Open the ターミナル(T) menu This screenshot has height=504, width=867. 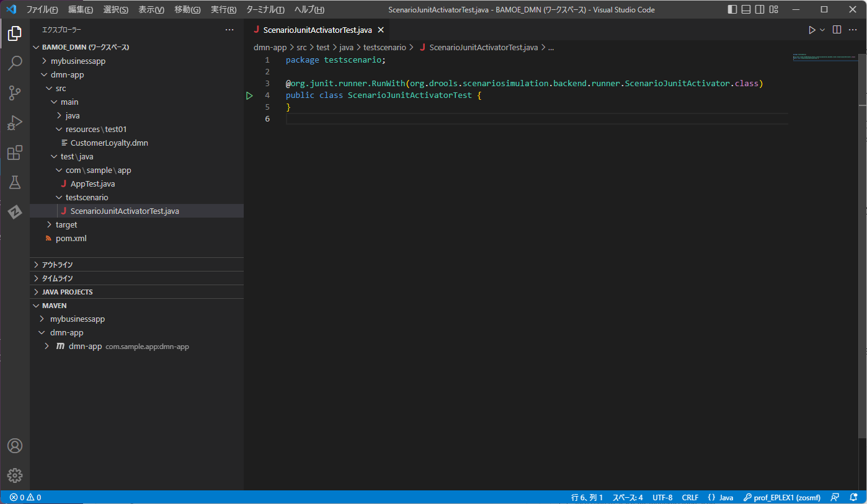265,9
